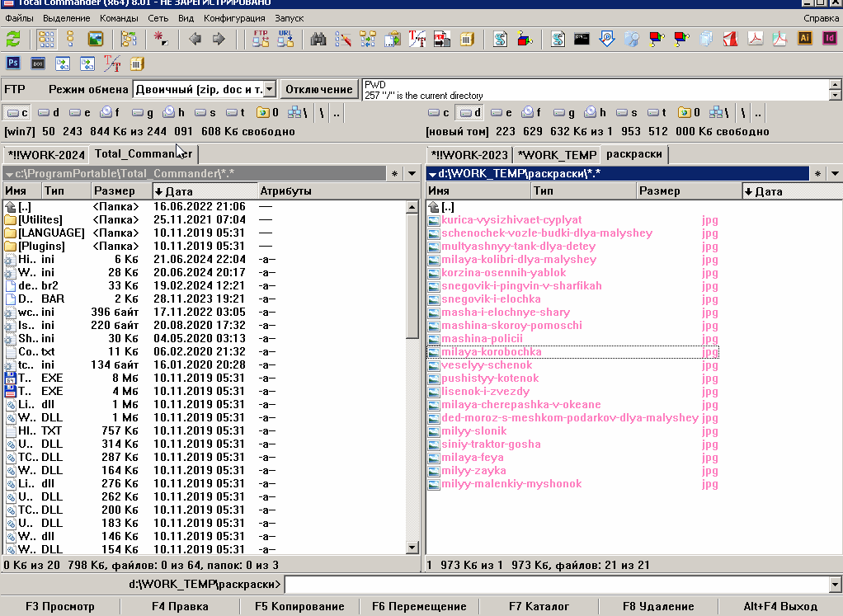Select drive e in left drive bar
Screen dimensions: 843x616
79,113
